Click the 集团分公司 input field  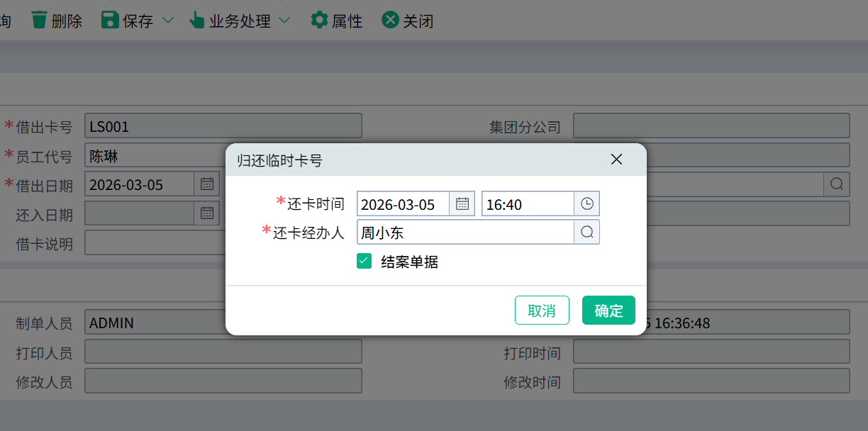click(711, 126)
